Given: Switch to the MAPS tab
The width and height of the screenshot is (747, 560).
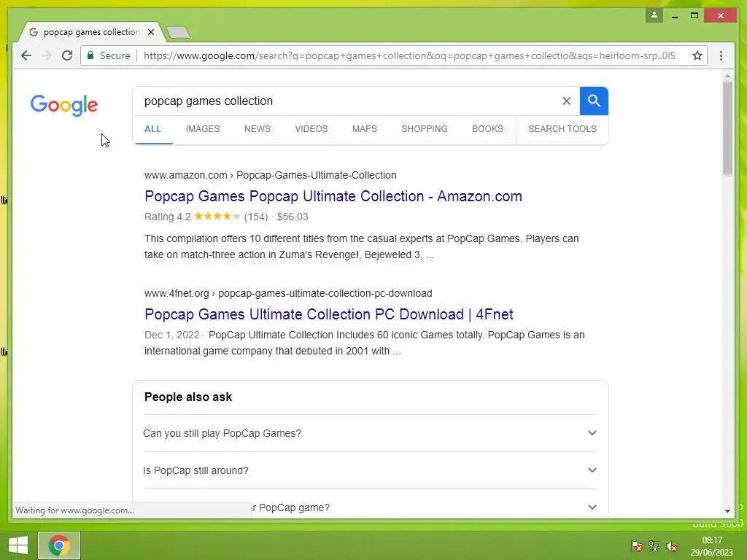Looking at the screenshot, I should (x=365, y=129).
